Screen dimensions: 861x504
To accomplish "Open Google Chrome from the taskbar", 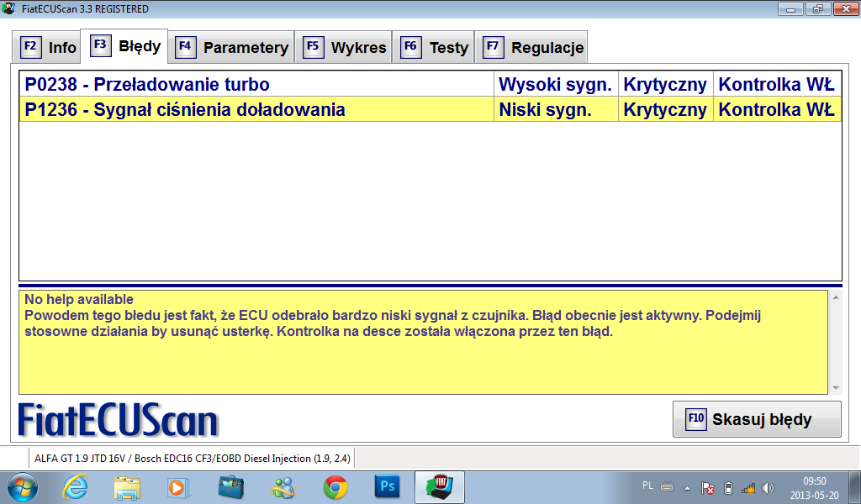I will [335, 487].
